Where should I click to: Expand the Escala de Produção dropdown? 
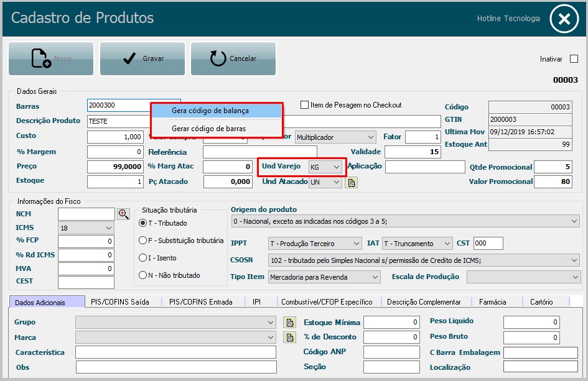pos(523,277)
